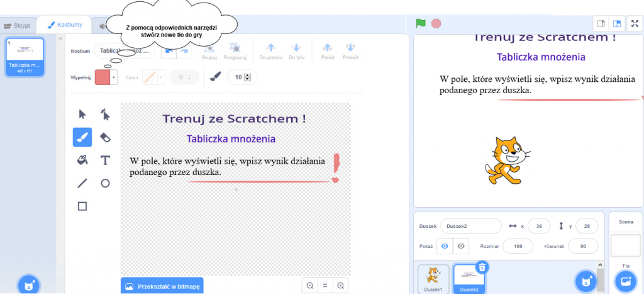Zoom in the costume canvas

click(340, 285)
